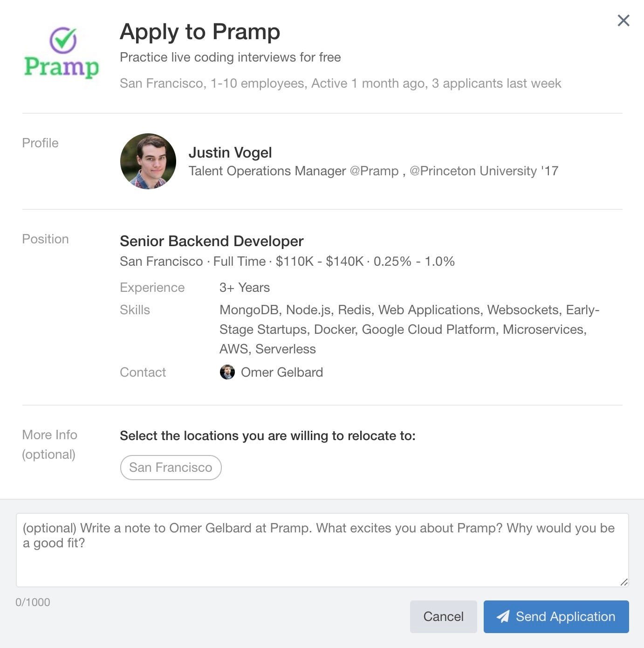Click the Omer Gelbard contact name
The width and height of the screenshot is (644, 648).
(281, 372)
